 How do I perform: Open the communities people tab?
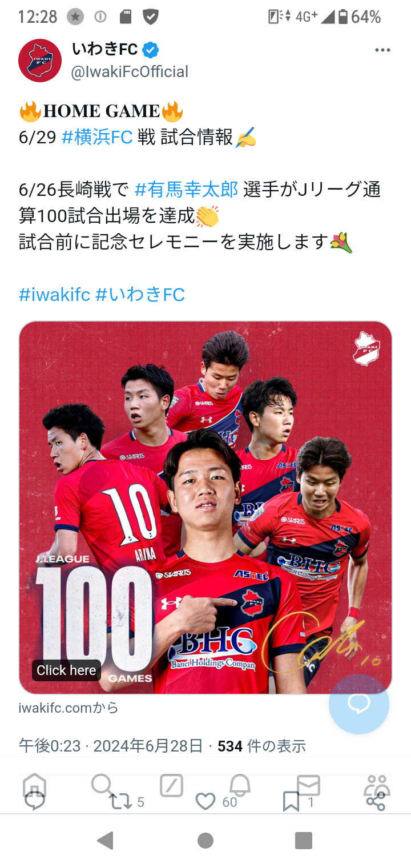point(377,785)
